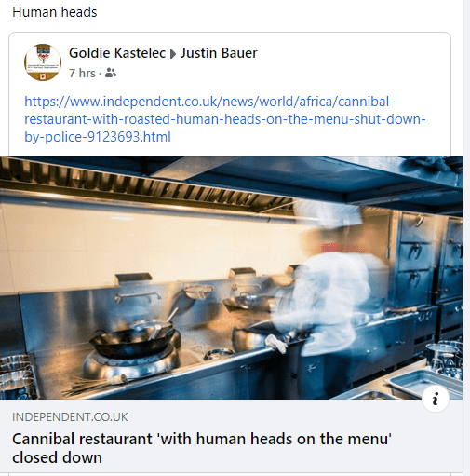Click the kitchen photo article preview
Screen dimensions: 470x476
coord(231,278)
